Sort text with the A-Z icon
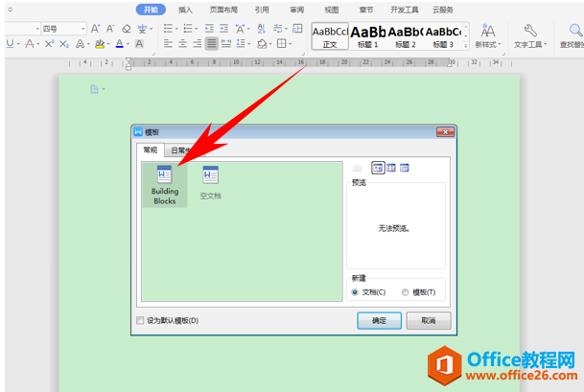Viewport: 584px width, 392px height. pyautogui.click(x=262, y=29)
